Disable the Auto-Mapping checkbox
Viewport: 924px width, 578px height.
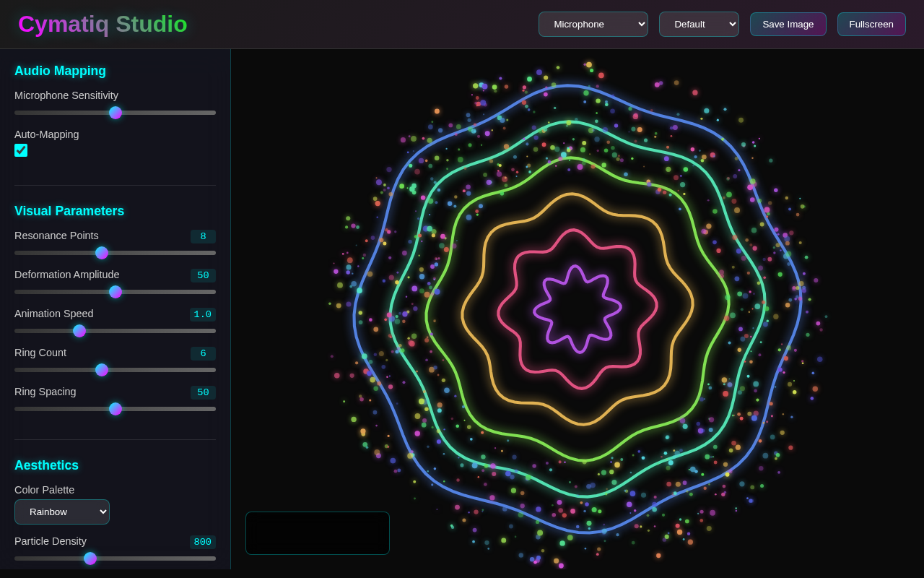pos(21,150)
